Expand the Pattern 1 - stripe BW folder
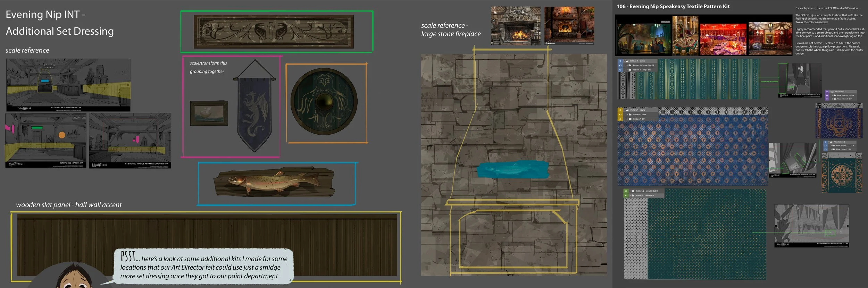The image size is (868, 288). 627,70
